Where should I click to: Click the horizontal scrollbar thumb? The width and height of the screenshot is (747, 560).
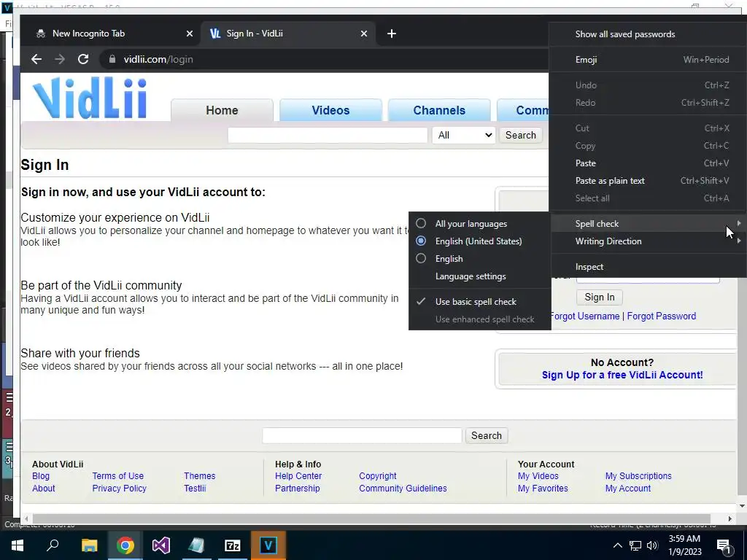(371, 518)
